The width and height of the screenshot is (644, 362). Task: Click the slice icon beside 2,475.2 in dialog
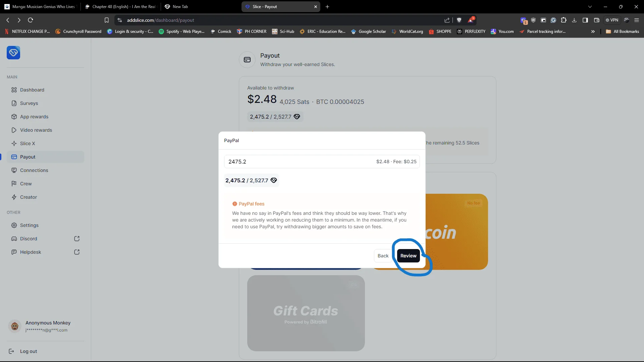[274, 180]
